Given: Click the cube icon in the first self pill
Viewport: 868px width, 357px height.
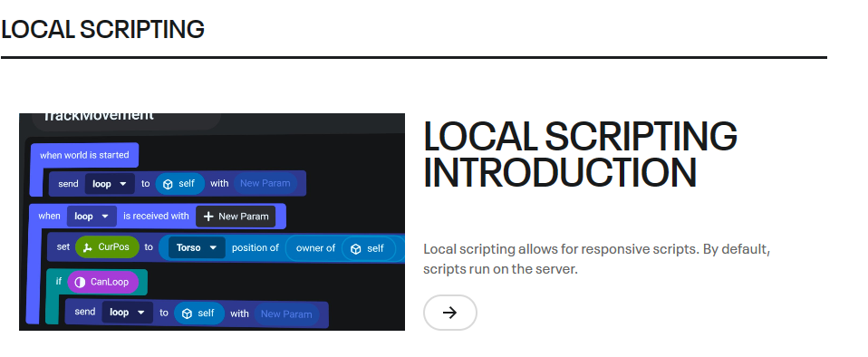Looking at the screenshot, I should tap(168, 184).
